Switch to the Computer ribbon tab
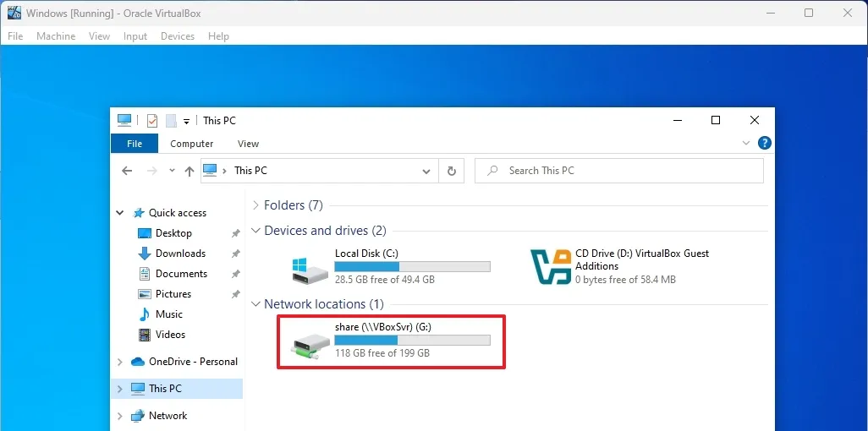 (x=191, y=144)
